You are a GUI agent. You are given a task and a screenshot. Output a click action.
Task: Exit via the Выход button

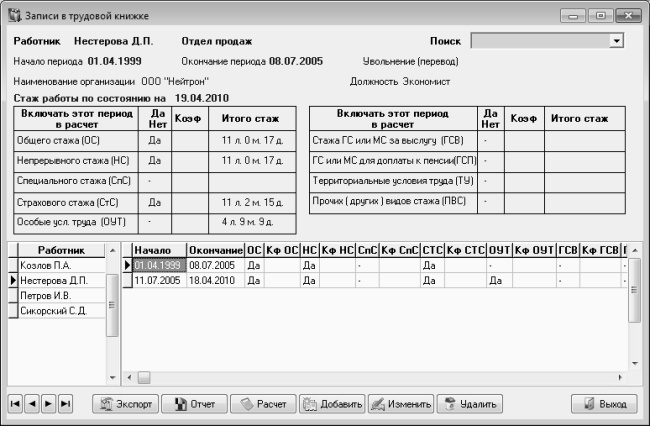[604, 404]
